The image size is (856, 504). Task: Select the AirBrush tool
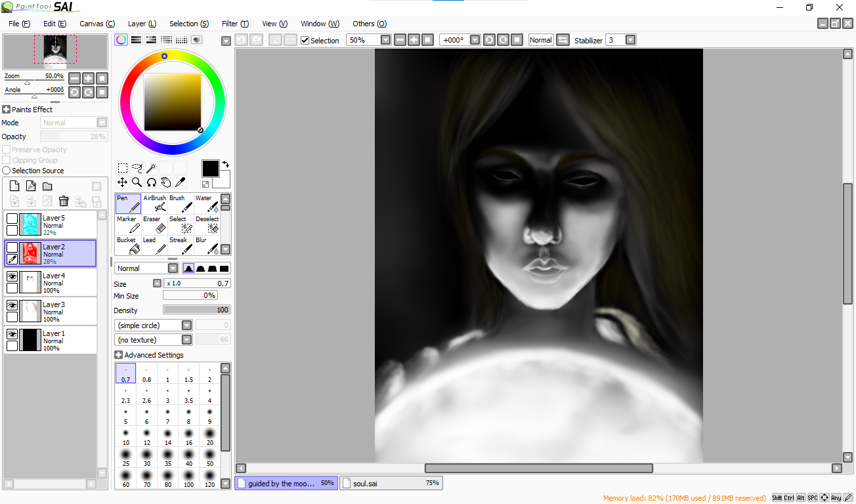point(154,203)
